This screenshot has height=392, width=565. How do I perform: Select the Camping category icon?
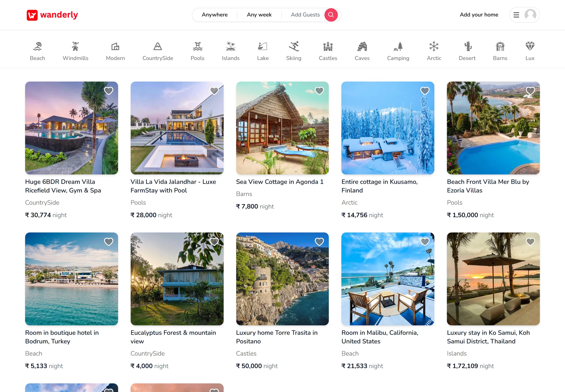pos(398,46)
